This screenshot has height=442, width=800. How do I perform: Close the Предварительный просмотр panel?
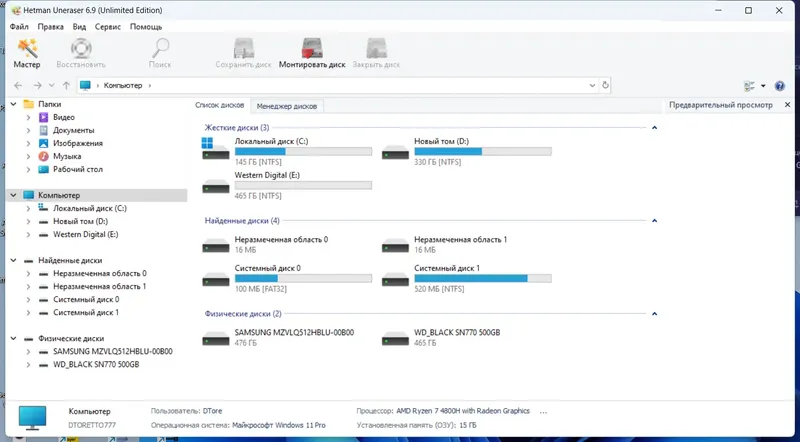(x=787, y=105)
